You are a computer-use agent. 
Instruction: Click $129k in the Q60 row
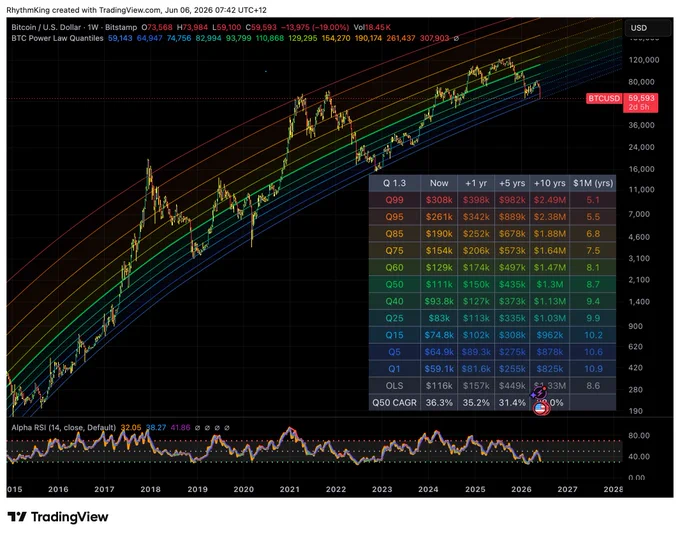439,268
